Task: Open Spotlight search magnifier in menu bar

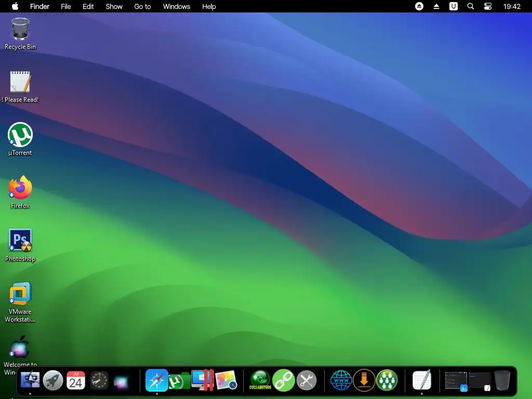Action: (471, 6)
